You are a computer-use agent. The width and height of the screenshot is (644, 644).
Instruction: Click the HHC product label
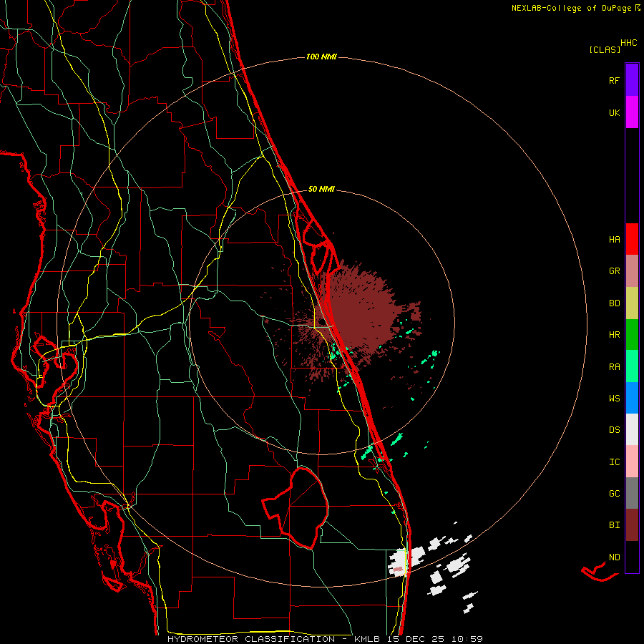(x=628, y=43)
